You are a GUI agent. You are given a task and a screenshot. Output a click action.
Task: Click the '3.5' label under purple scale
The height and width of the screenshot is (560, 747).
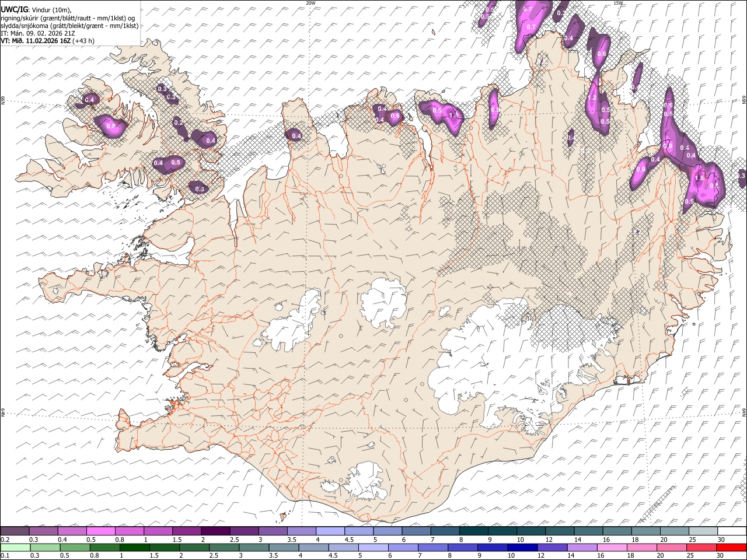pos(291,540)
